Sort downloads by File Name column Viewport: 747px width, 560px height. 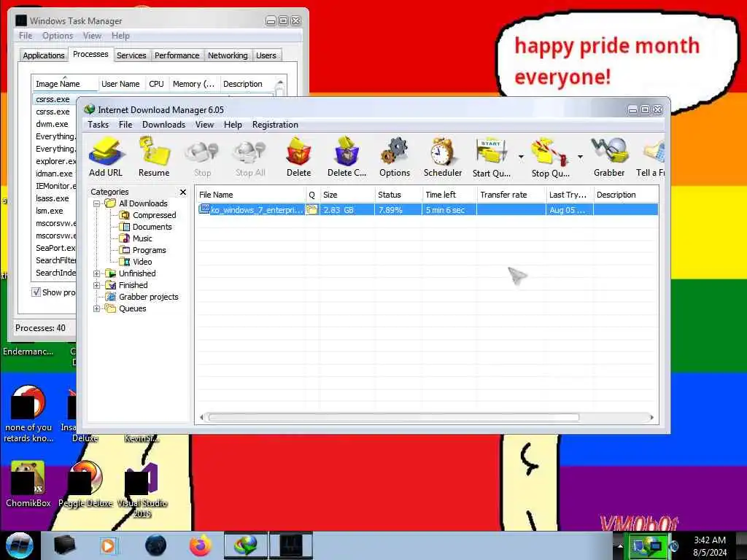point(251,195)
